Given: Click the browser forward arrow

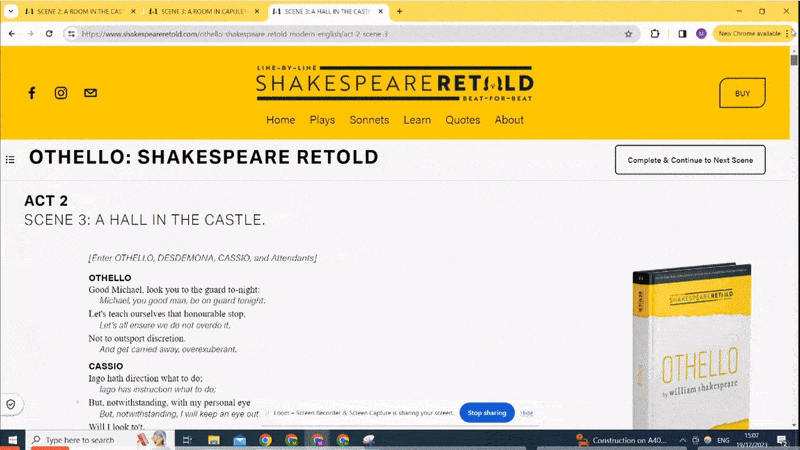Looking at the screenshot, I should (30, 34).
